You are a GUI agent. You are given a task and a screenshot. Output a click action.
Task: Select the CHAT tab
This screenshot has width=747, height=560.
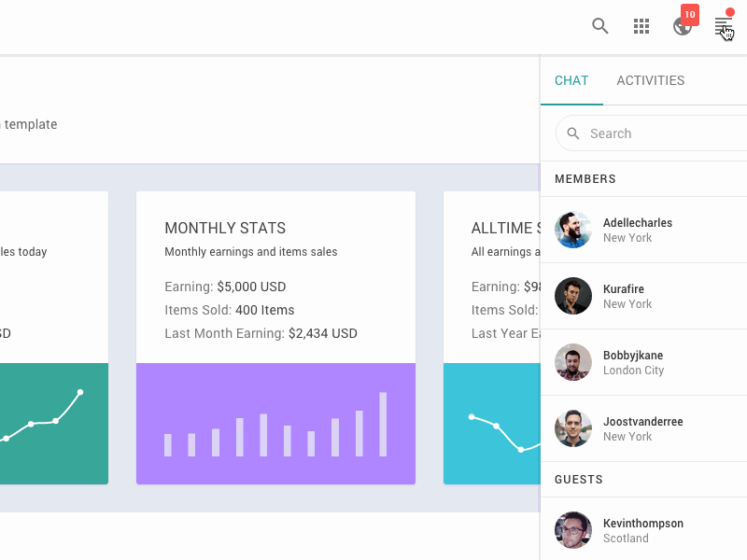pos(571,80)
